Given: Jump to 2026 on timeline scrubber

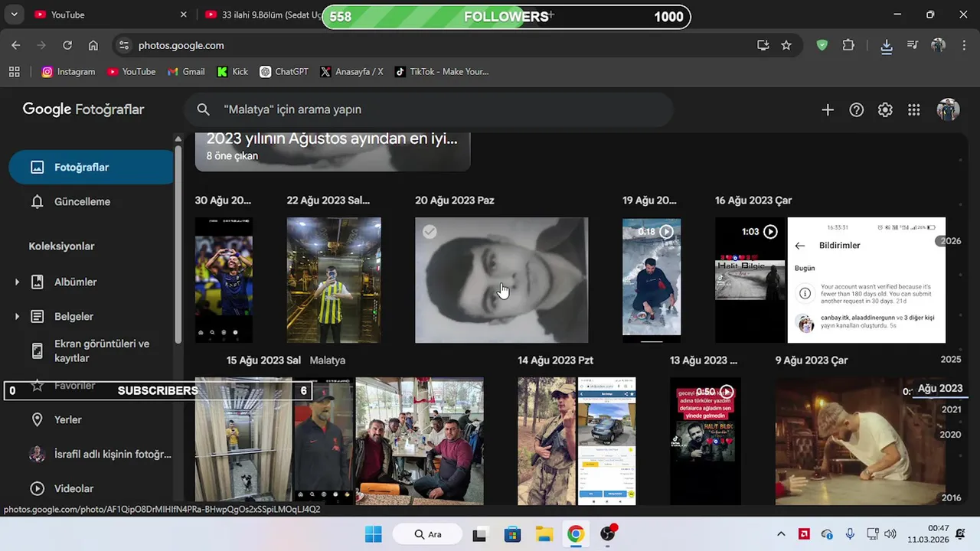Looking at the screenshot, I should tap(950, 240).
